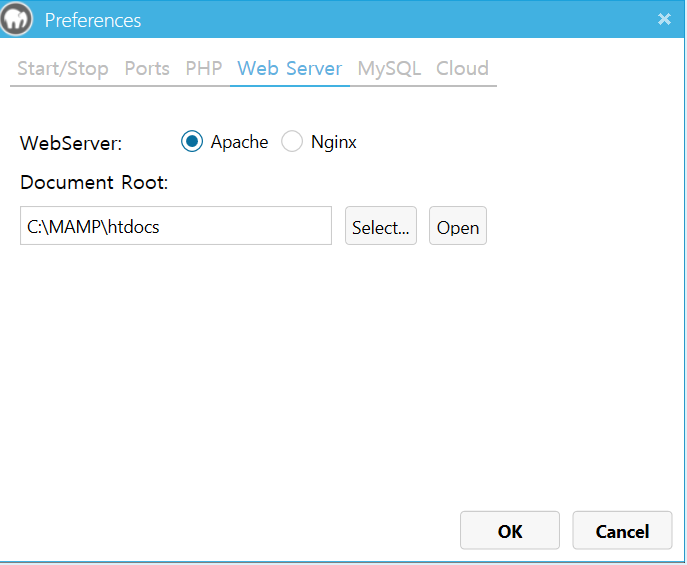
Task: Click the Preferences title text
Action: pyautogui.click(x=93, y=21)
